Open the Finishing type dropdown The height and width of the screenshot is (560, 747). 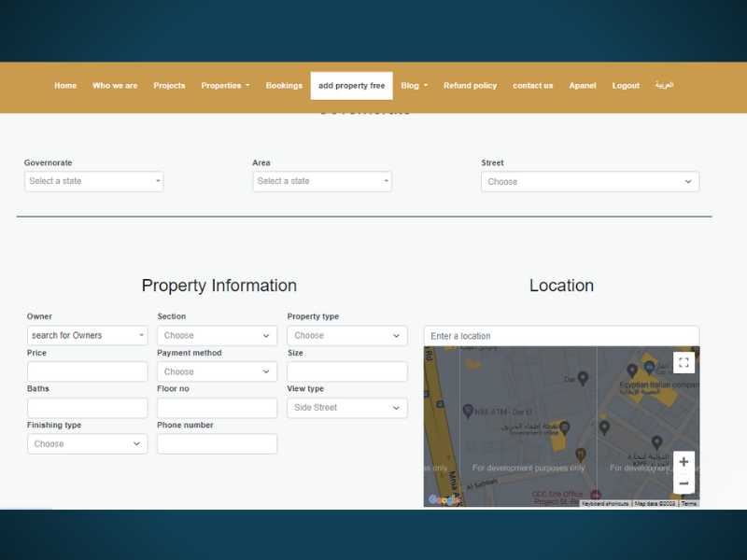87,443
